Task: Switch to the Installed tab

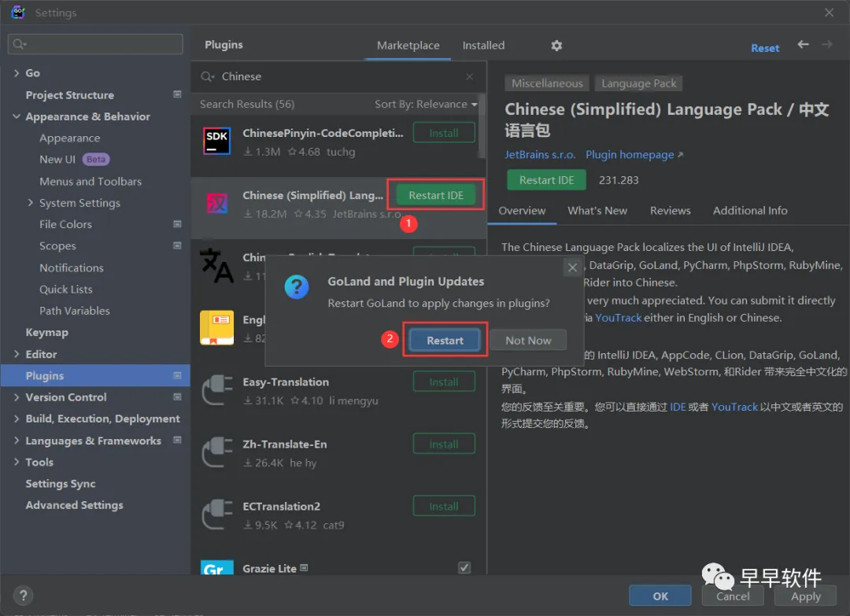Action: [483, 46]
